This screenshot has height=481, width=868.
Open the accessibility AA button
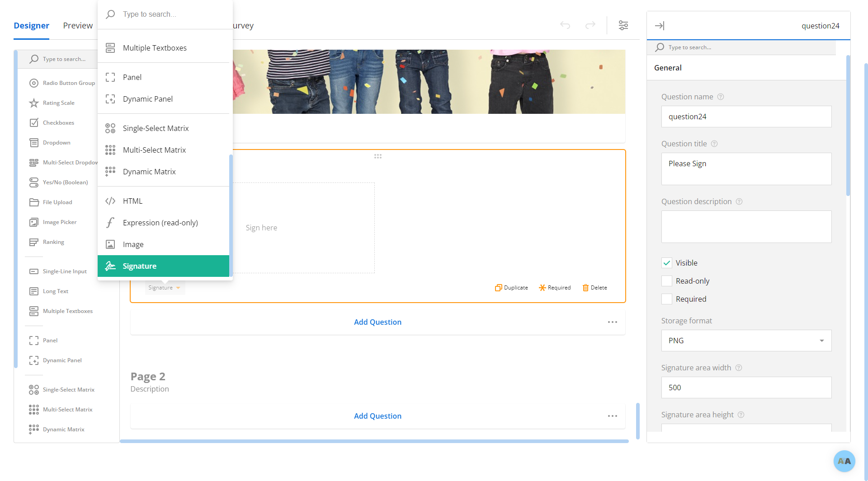coord(844,461)
